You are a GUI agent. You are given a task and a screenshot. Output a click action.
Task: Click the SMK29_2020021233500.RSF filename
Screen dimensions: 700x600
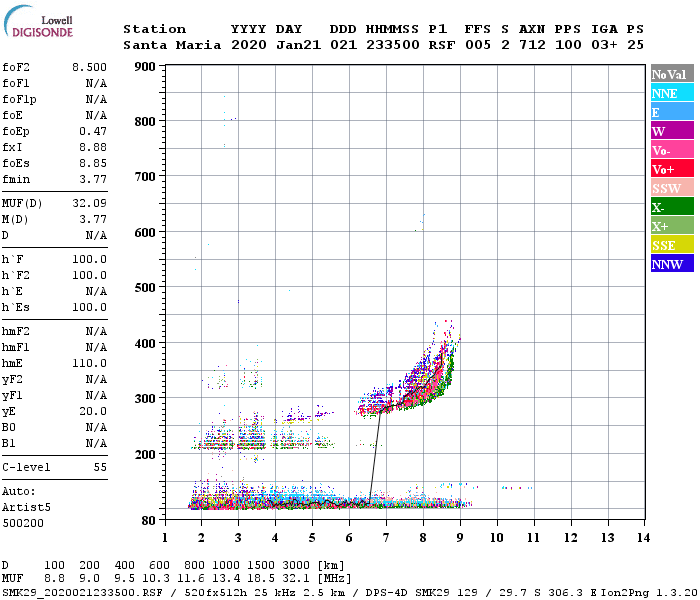click(x=83, y=592)
